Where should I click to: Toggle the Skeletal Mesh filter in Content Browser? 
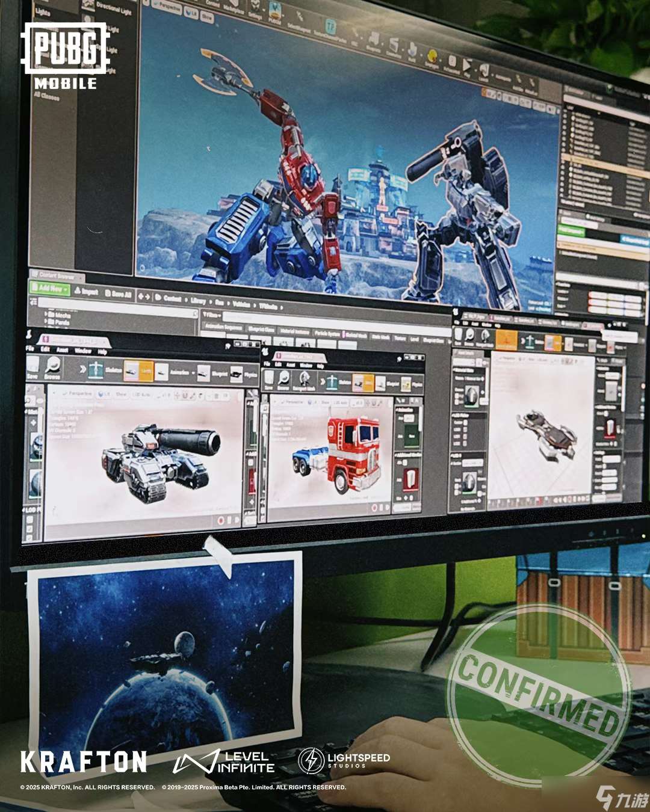click(x=355, y=335)
